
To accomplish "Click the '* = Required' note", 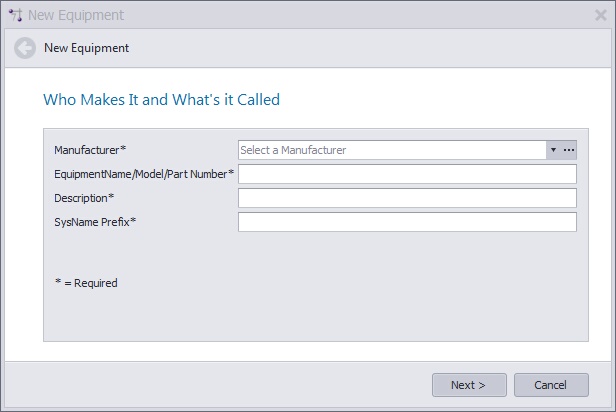I will point(86,283).
